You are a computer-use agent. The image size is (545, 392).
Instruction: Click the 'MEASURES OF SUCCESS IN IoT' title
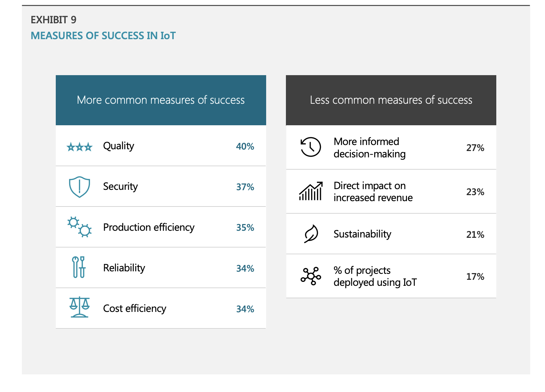click(103, 36)
